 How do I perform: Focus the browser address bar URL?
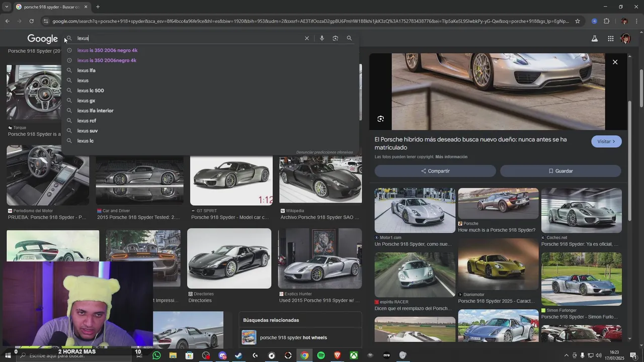point(310,21)
